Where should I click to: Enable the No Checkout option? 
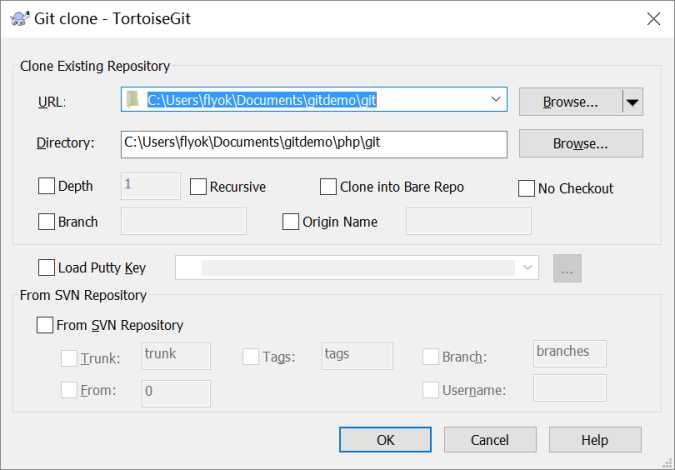click(x=526, y=189)
